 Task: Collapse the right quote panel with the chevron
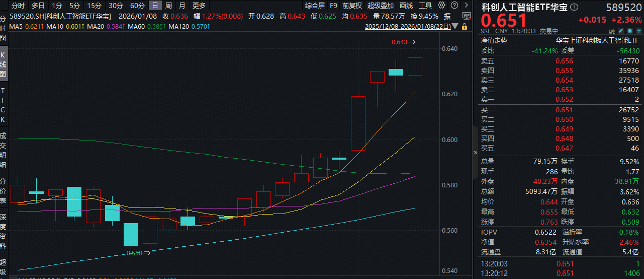476,152
